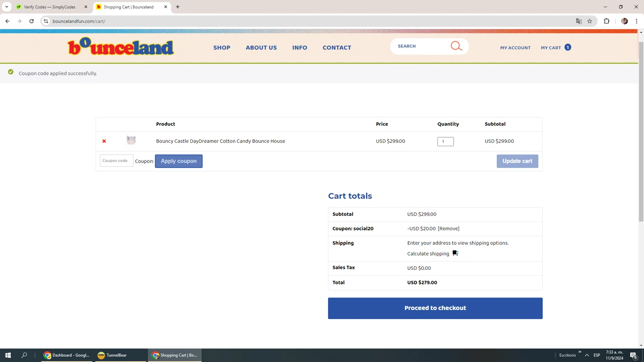
Task: Go to MY ACCOUNT
Action: pos(515,48)
